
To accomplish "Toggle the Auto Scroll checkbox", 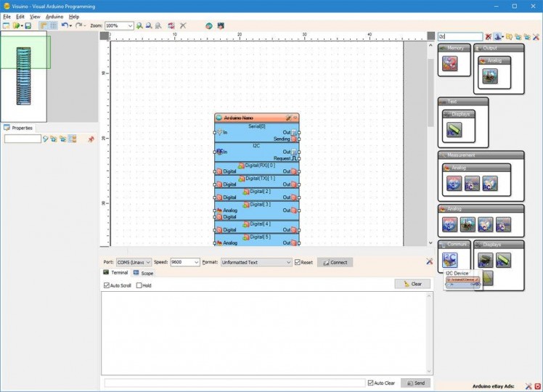I will click(107, 285).
